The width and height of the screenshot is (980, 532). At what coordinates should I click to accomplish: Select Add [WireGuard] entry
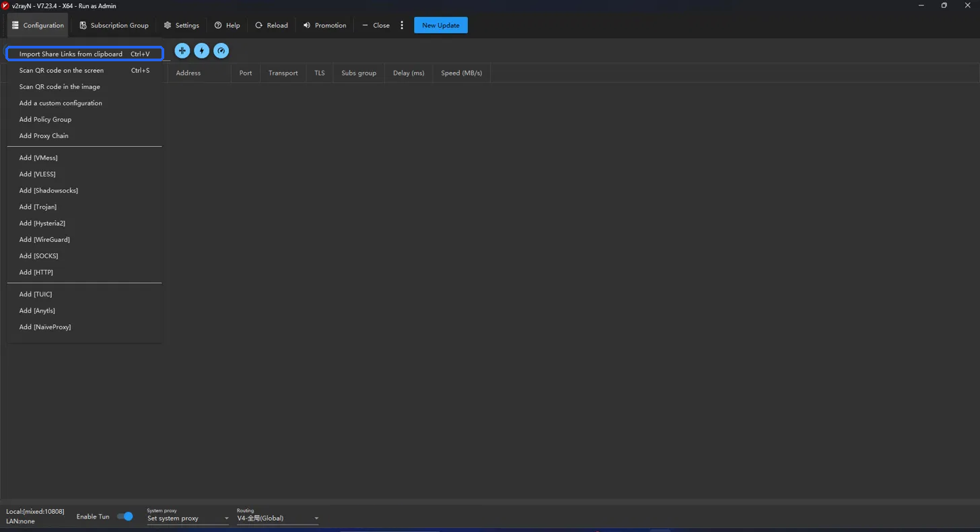(x=84, y=239)
